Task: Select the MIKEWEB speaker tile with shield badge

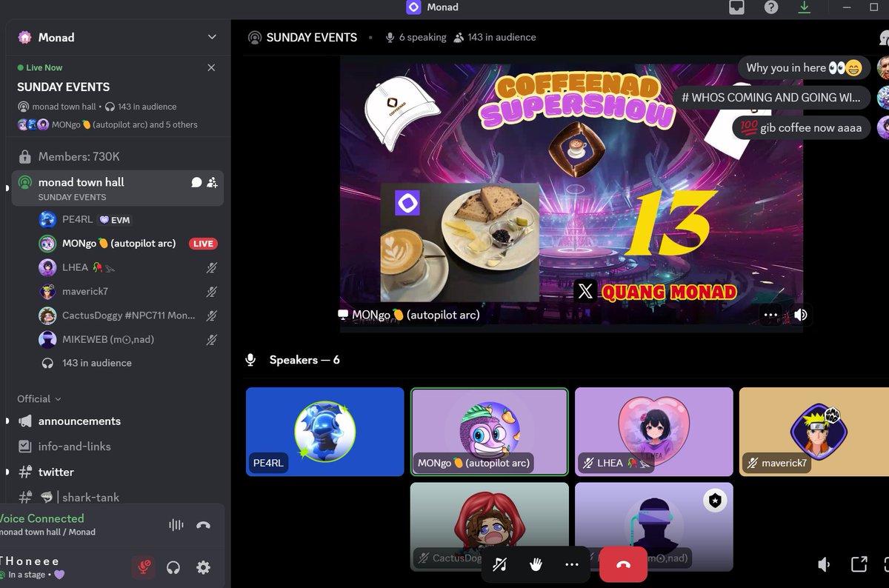Action: [x=654, y=527]
